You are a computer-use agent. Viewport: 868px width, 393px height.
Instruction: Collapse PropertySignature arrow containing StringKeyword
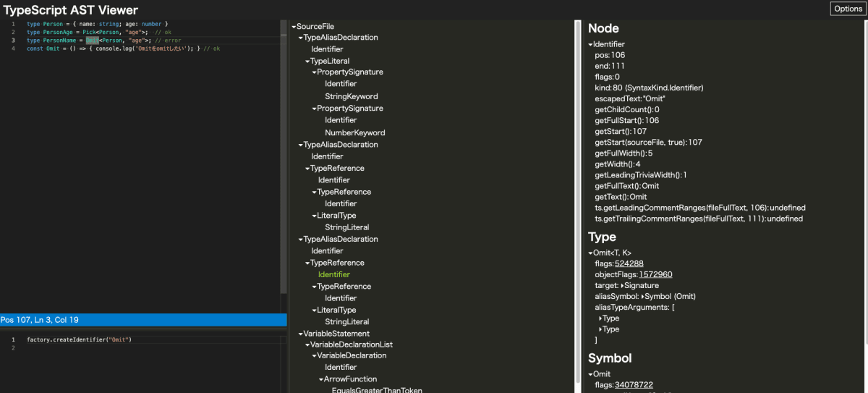315,72
